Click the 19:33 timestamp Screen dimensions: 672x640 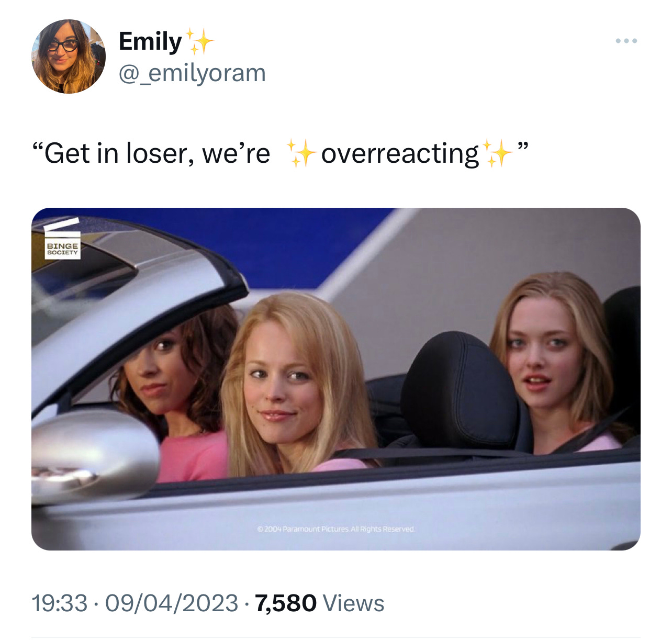[59, 603]
